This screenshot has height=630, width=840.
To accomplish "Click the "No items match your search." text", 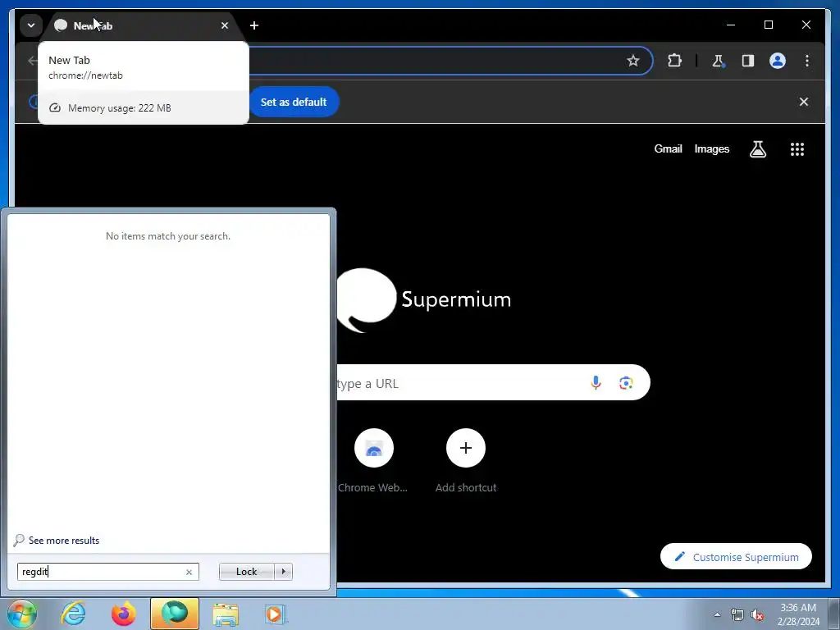I will coord(168,235).
